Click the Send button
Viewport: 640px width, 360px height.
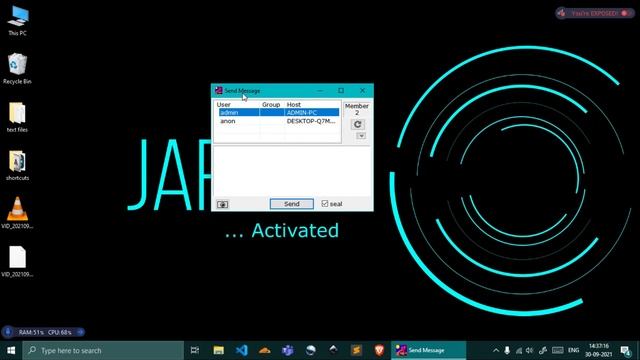291,204
